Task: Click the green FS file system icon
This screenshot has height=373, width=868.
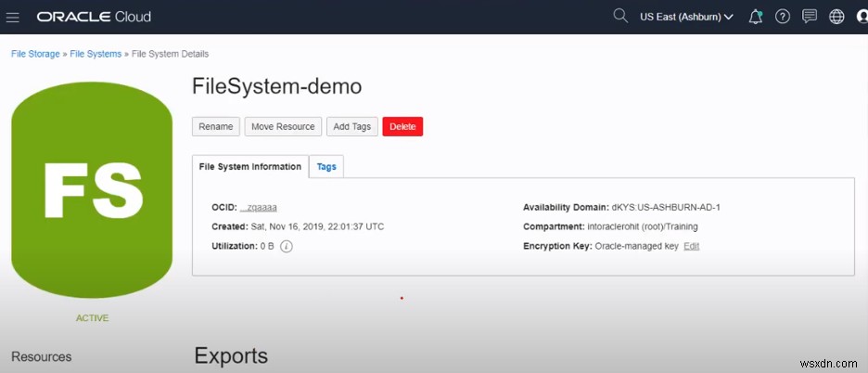Action: [92, 189]
